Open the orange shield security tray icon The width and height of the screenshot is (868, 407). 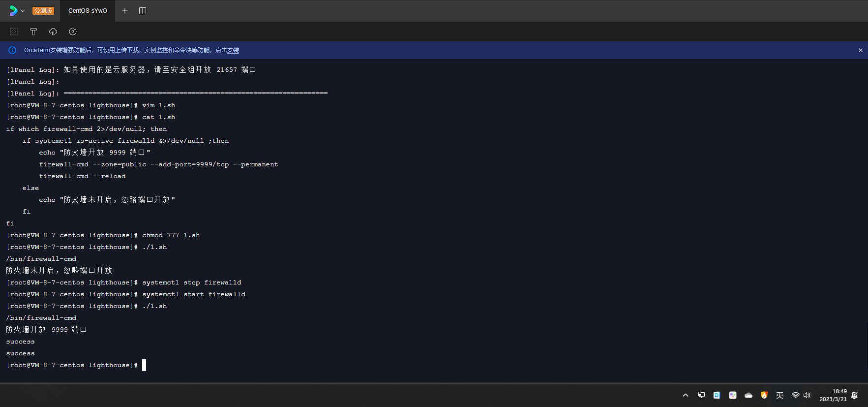[x=764, y=395]
